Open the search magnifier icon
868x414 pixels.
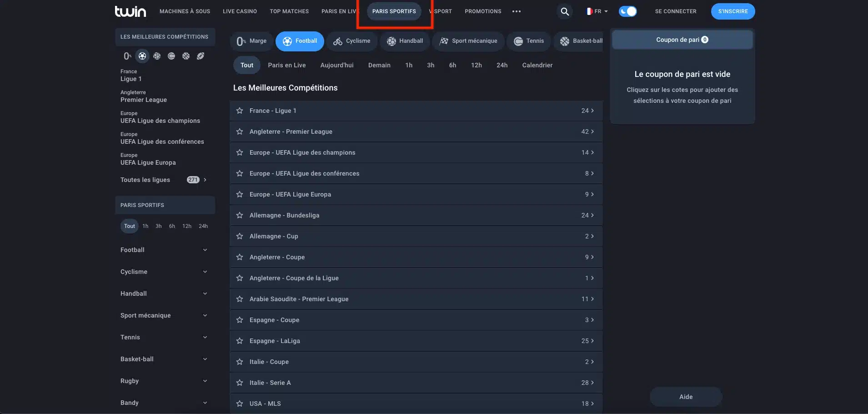[x=564, y=11]
